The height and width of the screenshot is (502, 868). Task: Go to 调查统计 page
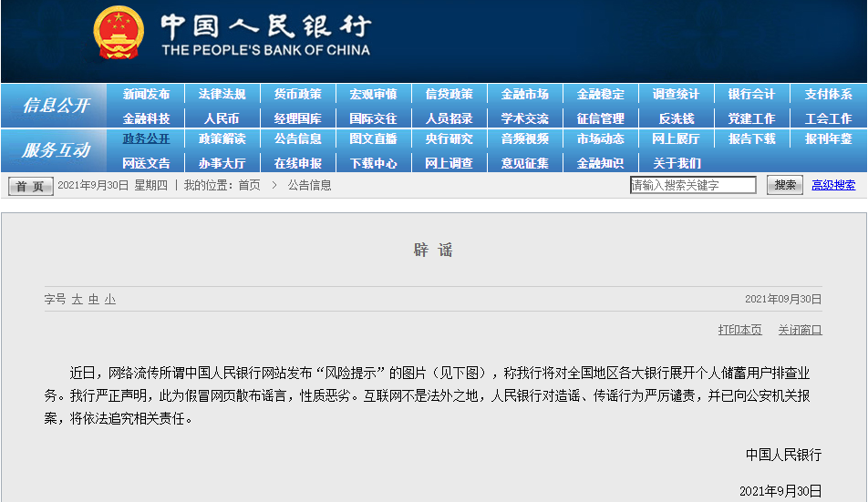pyautogui.click(x=676, y=94)
